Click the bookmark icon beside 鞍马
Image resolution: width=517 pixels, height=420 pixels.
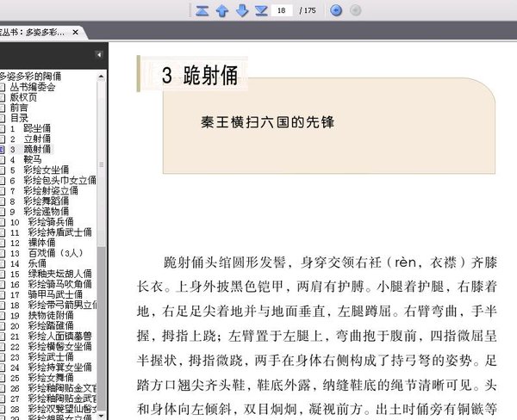pyautogui.click(x=2, y=160)
